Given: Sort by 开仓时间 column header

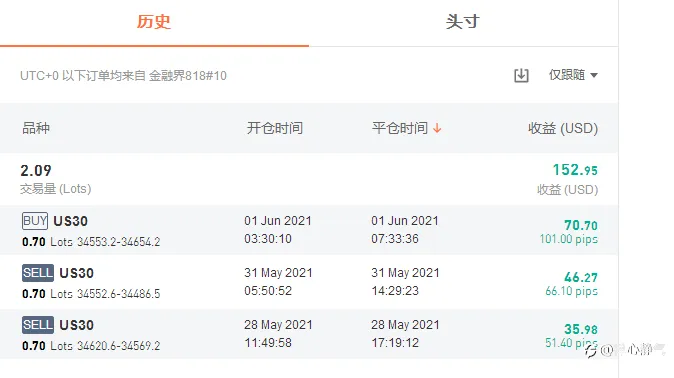Looking at the screenshot, I should [x=275, y=128].
